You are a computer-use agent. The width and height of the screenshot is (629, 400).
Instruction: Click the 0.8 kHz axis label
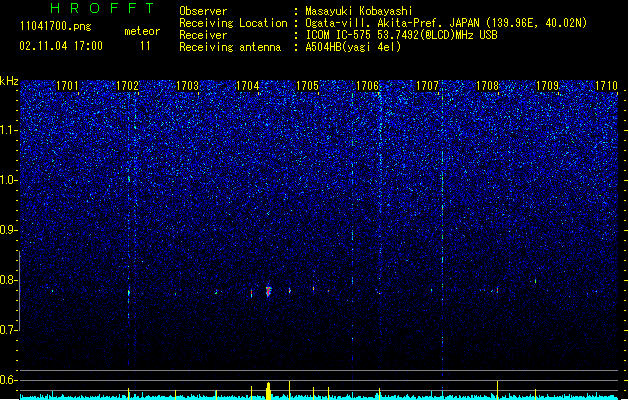tap(9, 280)
